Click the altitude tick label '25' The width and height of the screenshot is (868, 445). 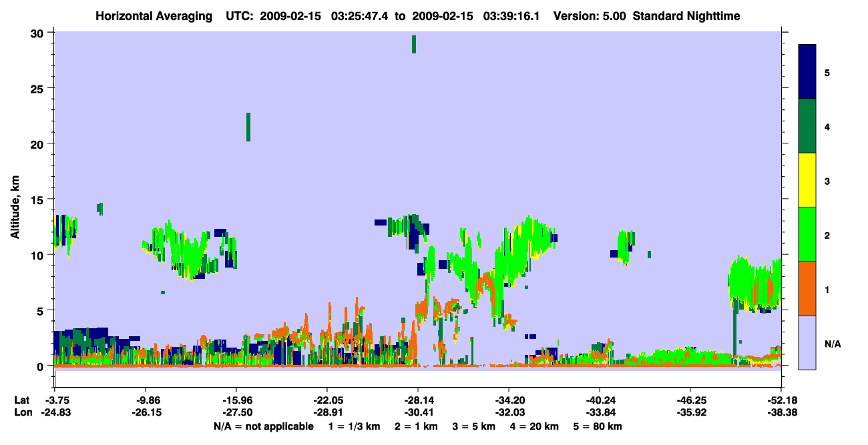[39, 89]
